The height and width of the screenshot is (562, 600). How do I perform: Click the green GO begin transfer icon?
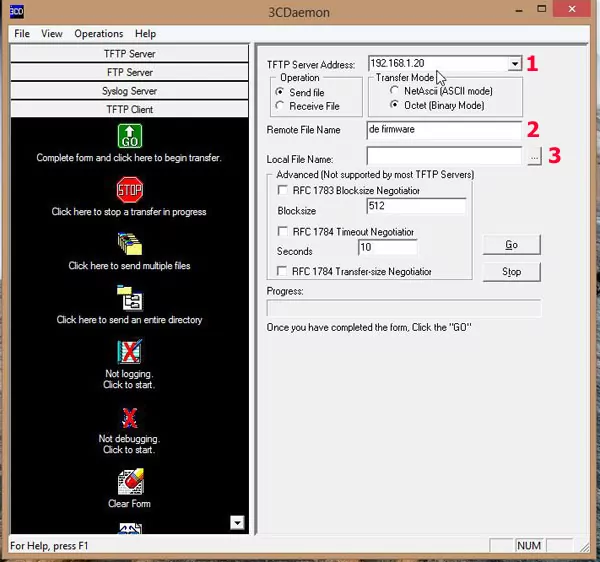tap(129, 136)
